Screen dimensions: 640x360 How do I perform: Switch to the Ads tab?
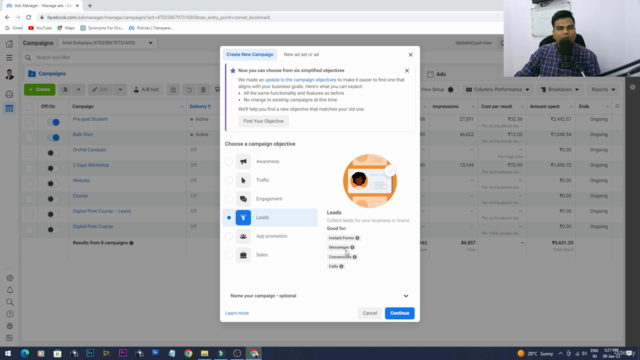437,74
